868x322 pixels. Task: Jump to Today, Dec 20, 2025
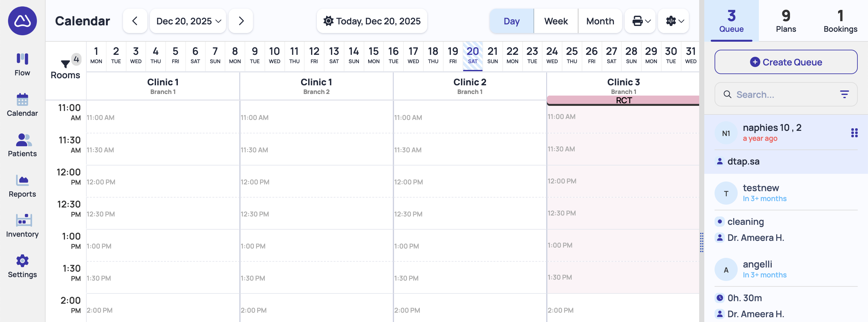[x=372, y=21]
